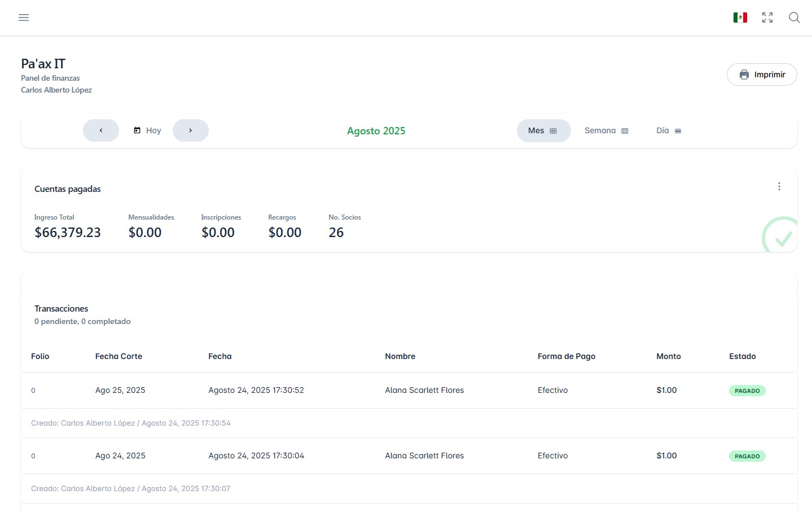Click the Mexico flag language selector

pos(740,17)
